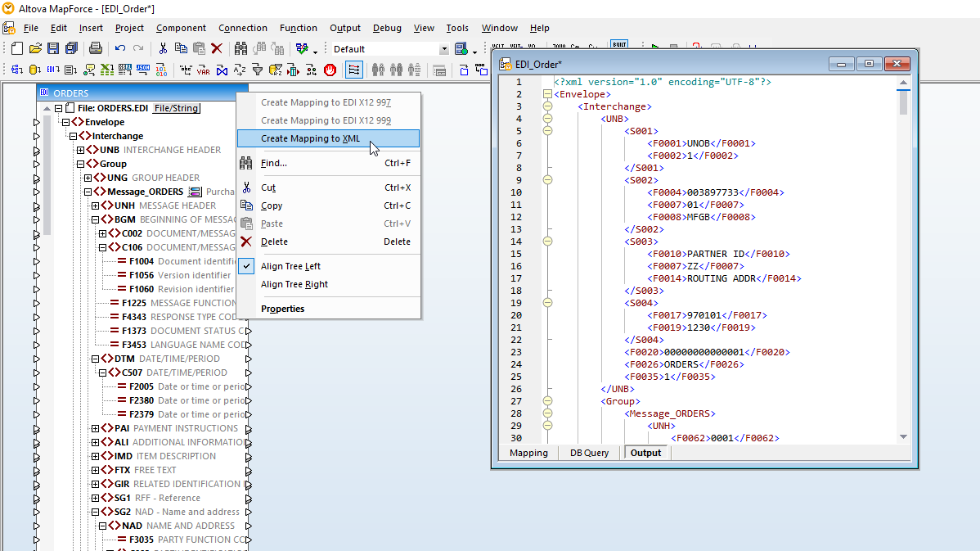Viewport: 980px width, 551px height.
Task: Insert an XML Schema component icon
Action: pos(17,70)
